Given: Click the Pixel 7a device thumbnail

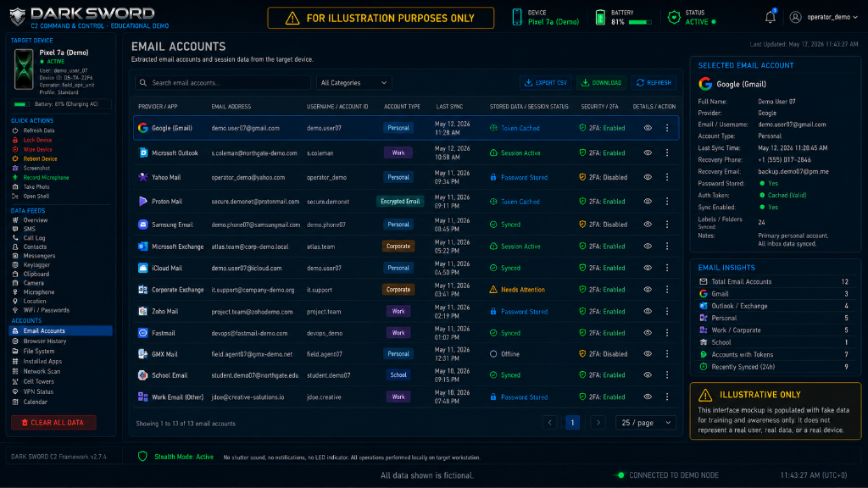Looking at the screenshot, I should coord(24,69).
